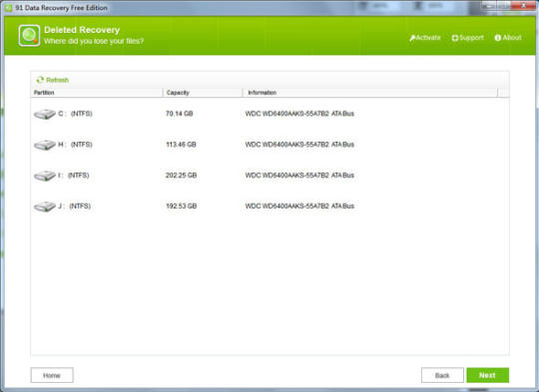The height and width of the screenshot is (392, 539).
Task: Click the 192.53 GB capacity value
Action: [x=181, y=206]
